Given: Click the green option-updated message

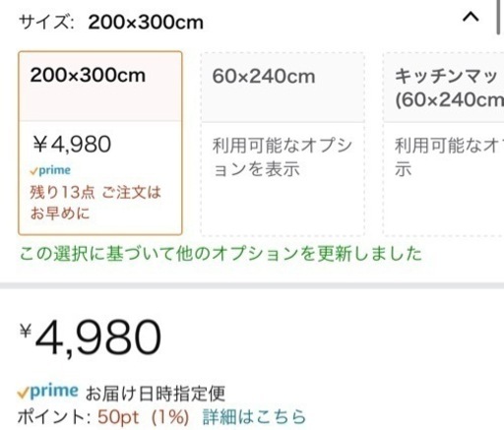Looking at the screenshot, I should click(x=220, y=254).
